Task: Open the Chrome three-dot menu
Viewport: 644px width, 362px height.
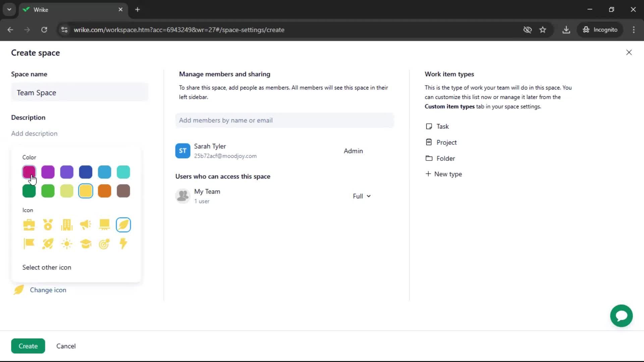Action: (634, 30)
